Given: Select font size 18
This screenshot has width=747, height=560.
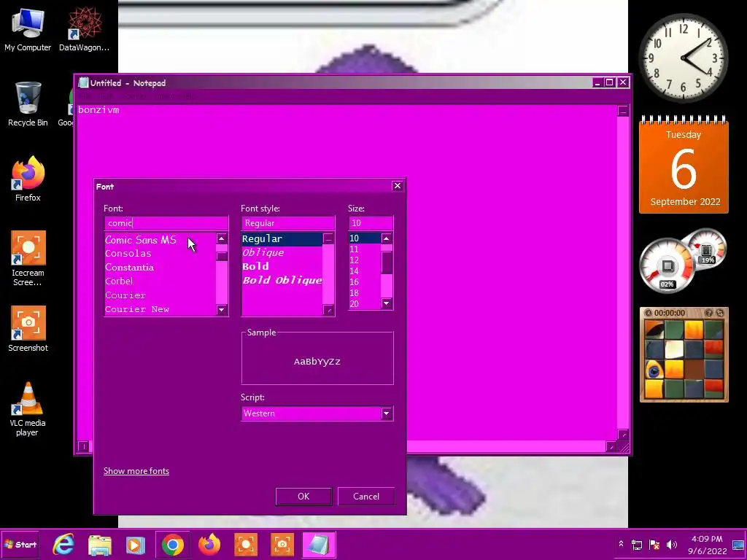Looking at the screenshot, I should pos(365,293).
